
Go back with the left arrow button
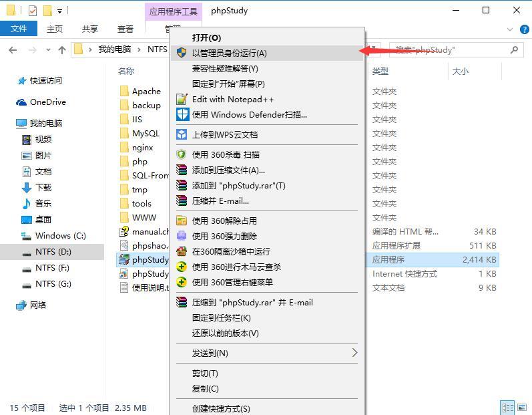click(x=13, y=50)
